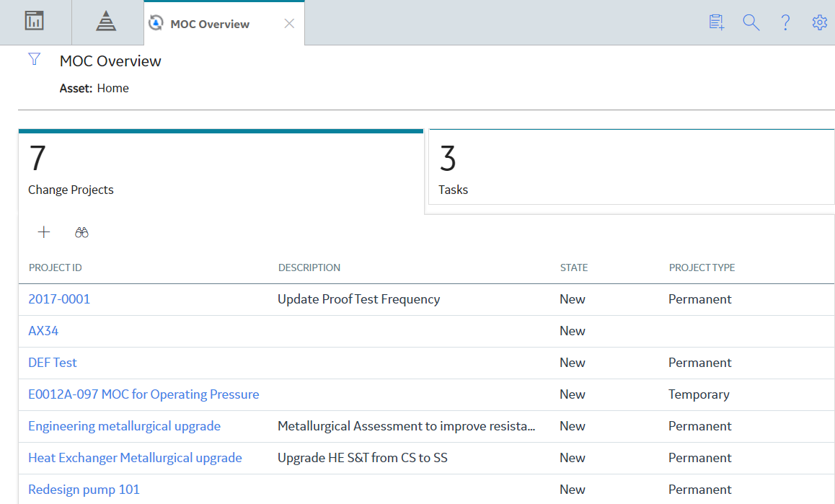Click the 'Home' asset value
Viewport: 835px width, 504px height.
(x=113, y=88)
